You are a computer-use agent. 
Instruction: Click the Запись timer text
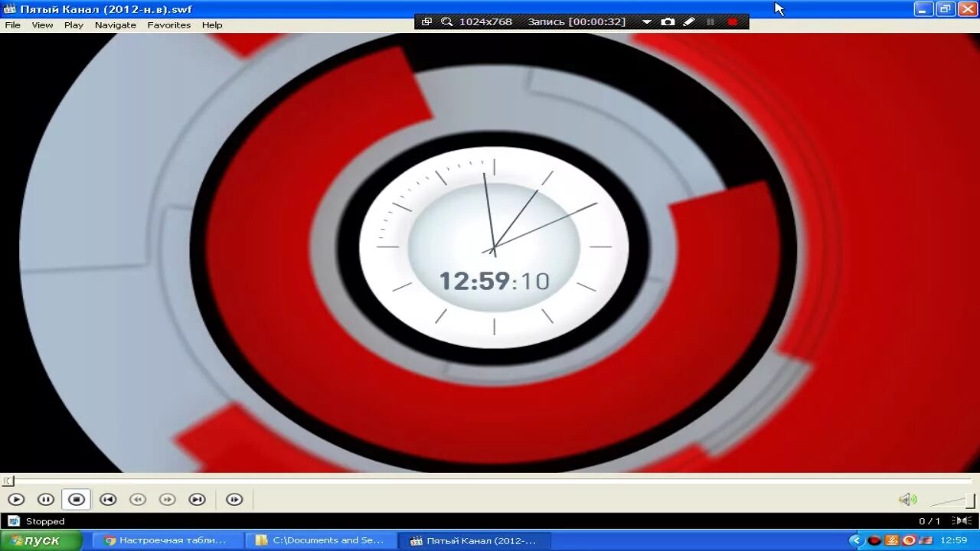[x=577, y=21]
